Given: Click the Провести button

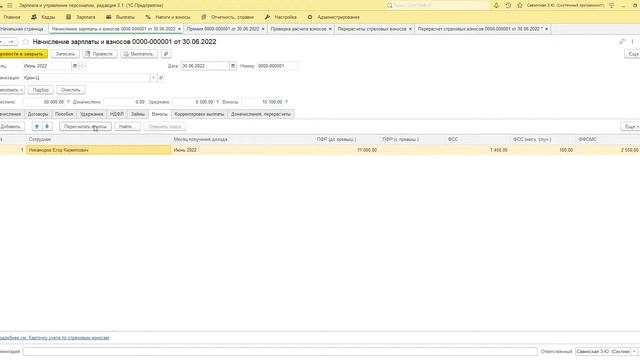Looking at the screenshot, I should [x=100, y=54].
